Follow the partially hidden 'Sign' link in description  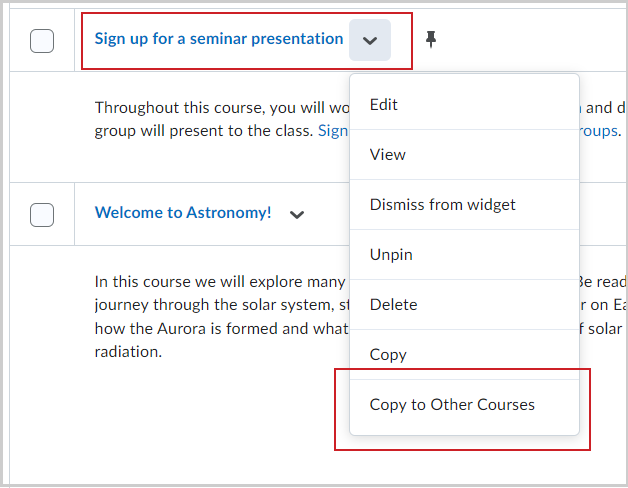click(x=332, y=130)
